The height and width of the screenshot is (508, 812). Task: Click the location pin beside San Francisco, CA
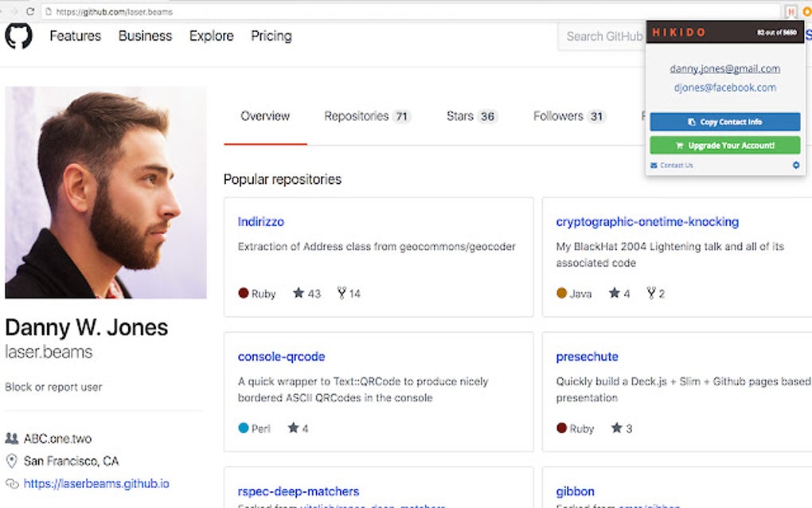10,461
